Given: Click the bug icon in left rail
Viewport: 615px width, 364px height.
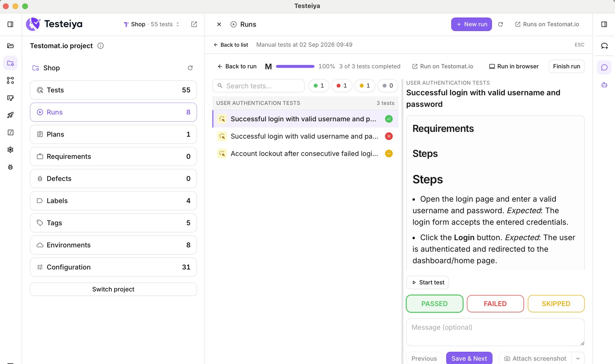Looking at the screenshot, I should (x=10, y=167).
